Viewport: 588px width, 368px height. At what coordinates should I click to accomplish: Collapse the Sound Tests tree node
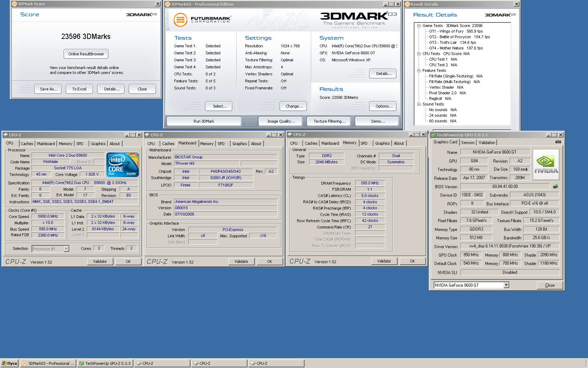click(419, 104)
